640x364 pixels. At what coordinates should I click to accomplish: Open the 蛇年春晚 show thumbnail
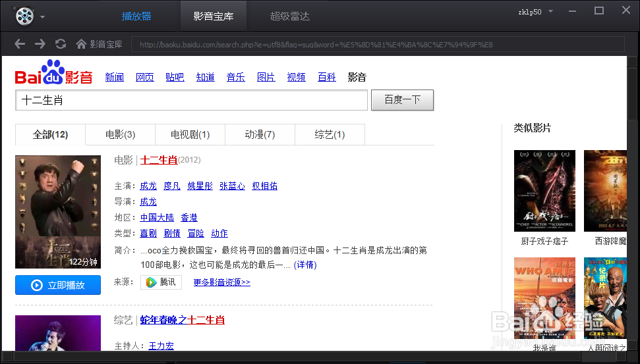tap(58, 333)
